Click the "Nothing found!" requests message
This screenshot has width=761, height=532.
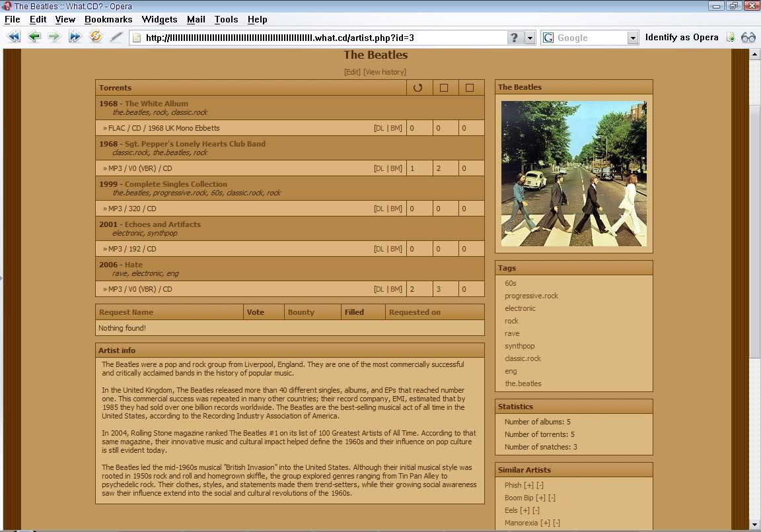(x=122, y=328)
